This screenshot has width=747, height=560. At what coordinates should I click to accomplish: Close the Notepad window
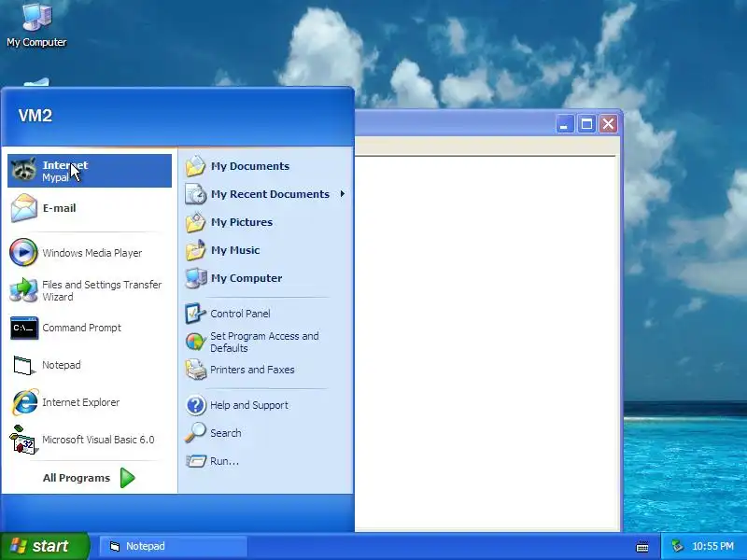(x=609, y=124)
